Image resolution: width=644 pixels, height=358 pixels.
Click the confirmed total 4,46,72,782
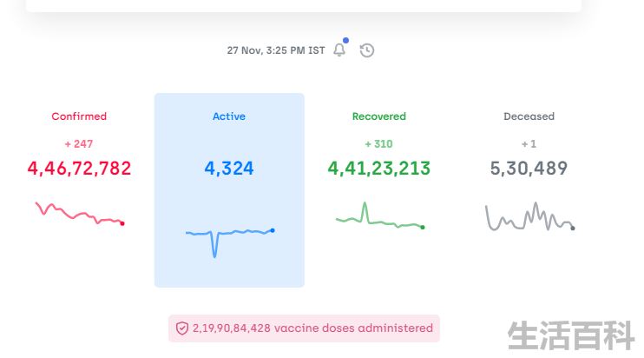pos(79,168)
